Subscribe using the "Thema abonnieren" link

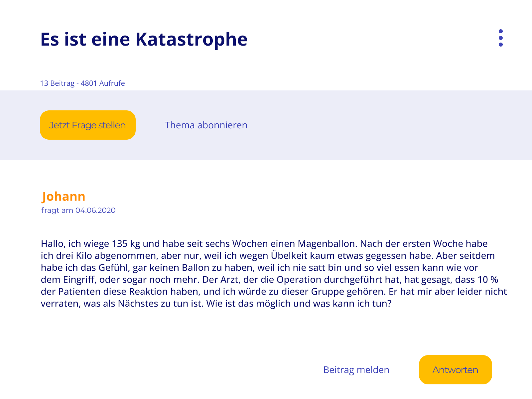tap(206, 125)
